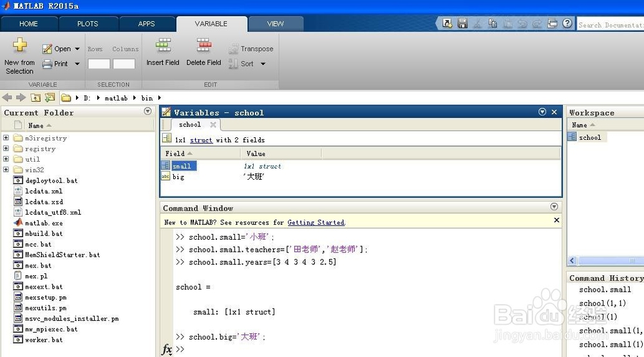Click the Open variable icon
Screen dimensions: 644x357
click(47, 49)
